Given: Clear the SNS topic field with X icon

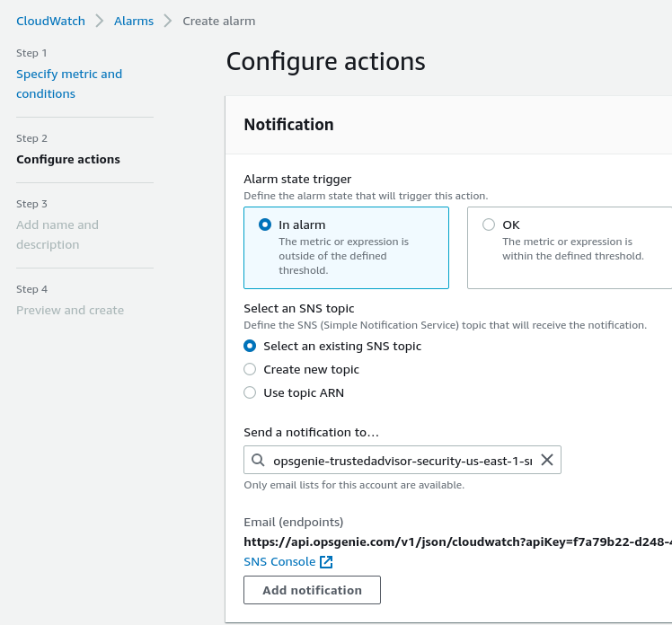Looking at the screenshot, I should (x=547, y=460).
